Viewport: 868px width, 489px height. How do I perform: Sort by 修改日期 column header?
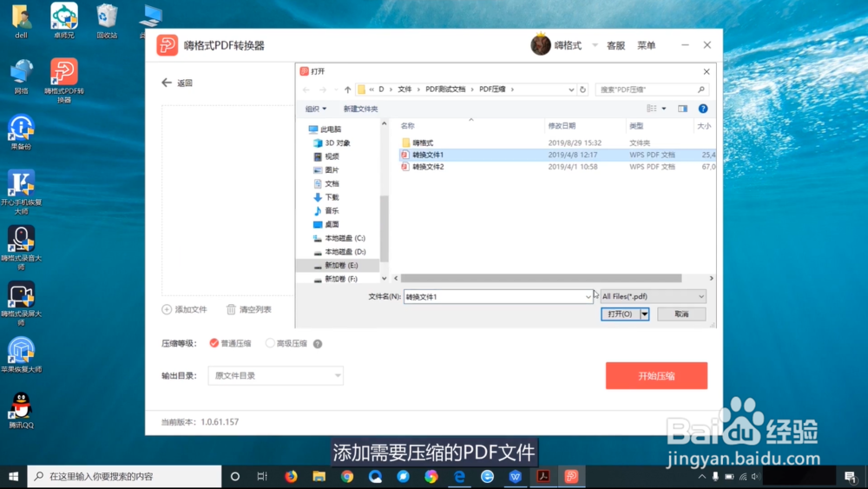[562, 126]
